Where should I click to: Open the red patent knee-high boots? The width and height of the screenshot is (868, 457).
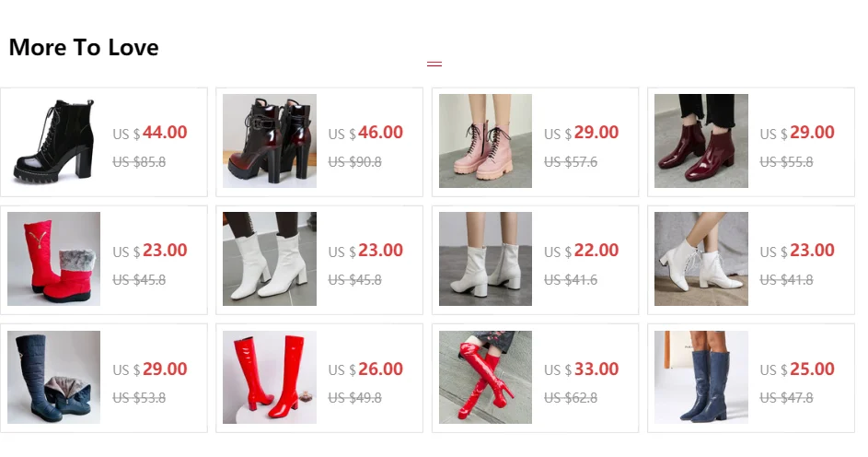(x=270, y=377)
